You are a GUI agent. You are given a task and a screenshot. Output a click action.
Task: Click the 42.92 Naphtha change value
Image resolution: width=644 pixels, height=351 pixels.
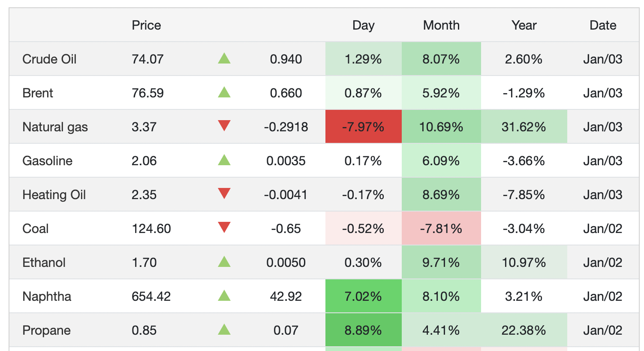[x=286, y=297]
